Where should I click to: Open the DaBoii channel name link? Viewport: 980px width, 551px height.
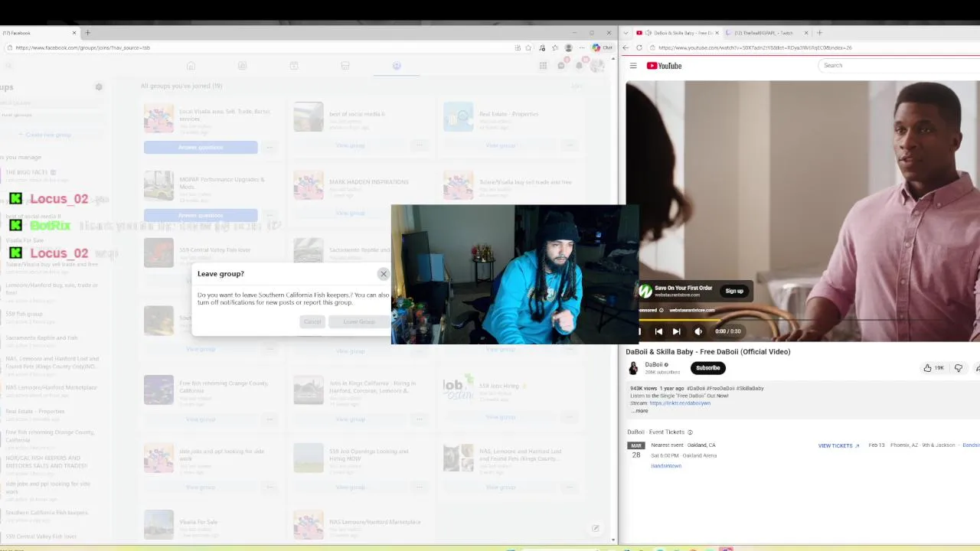pyautogui.click(x=654, y=364)
